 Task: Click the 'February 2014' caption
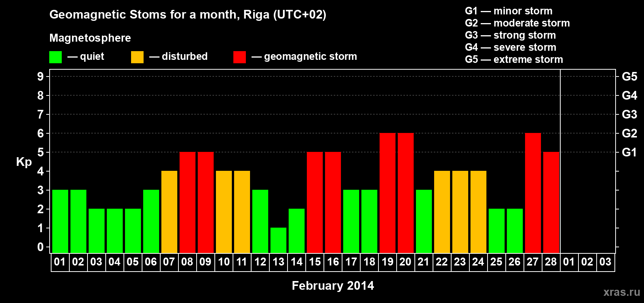[x=333, y=286]
